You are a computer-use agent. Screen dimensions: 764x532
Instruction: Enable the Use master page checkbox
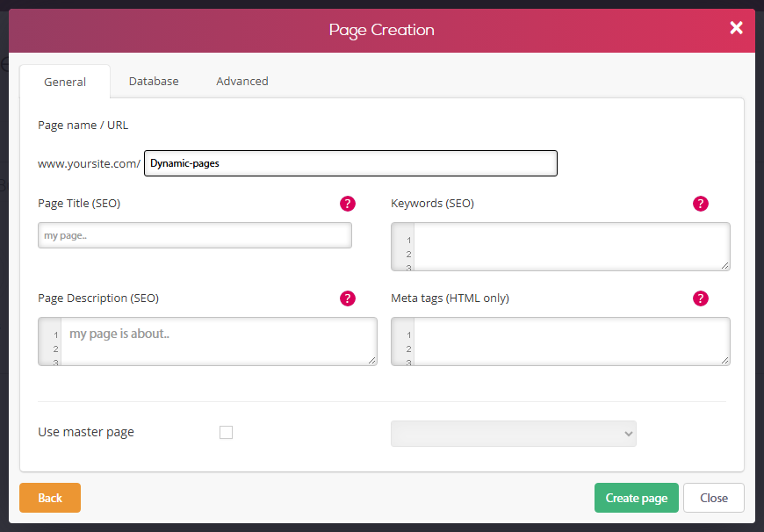226,432
